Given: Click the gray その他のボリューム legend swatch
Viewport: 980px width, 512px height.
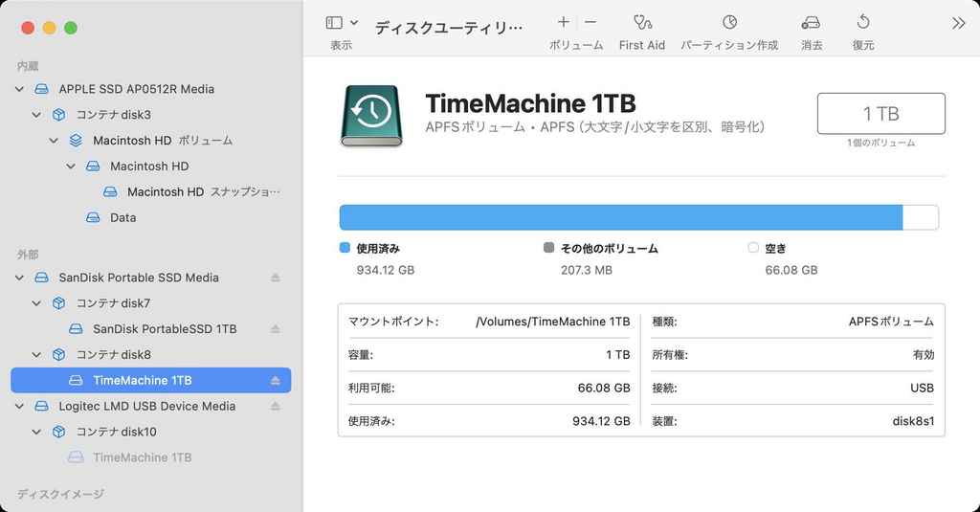Looking at the screenshot, I should (548, 248).
